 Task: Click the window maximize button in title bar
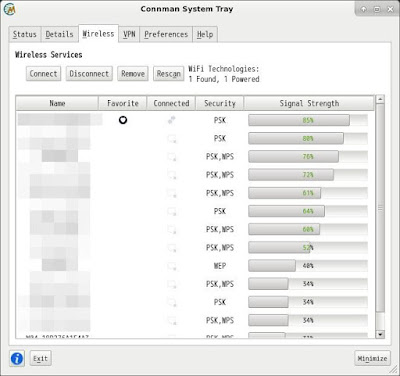(377, 9)
